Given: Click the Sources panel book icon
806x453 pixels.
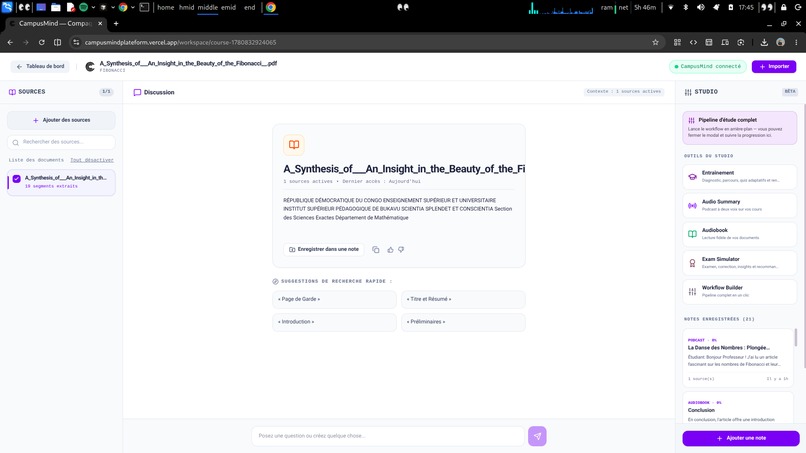Looking at the screenshot, I should coord(12,92).
